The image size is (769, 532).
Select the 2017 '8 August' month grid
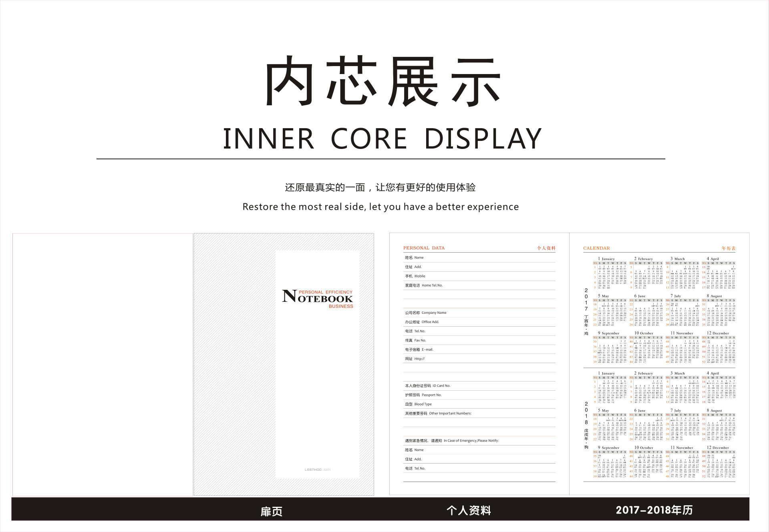(x=719, y=310)
